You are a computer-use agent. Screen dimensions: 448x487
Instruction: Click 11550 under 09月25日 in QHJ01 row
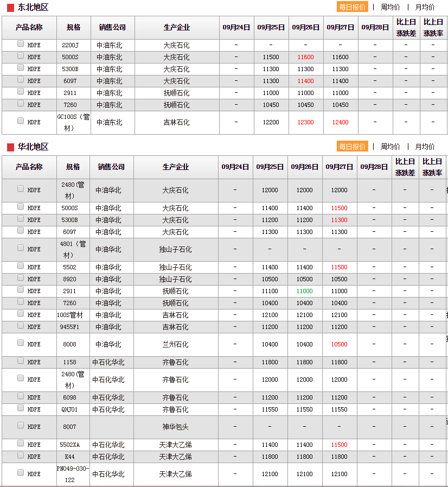coord(270,409)
